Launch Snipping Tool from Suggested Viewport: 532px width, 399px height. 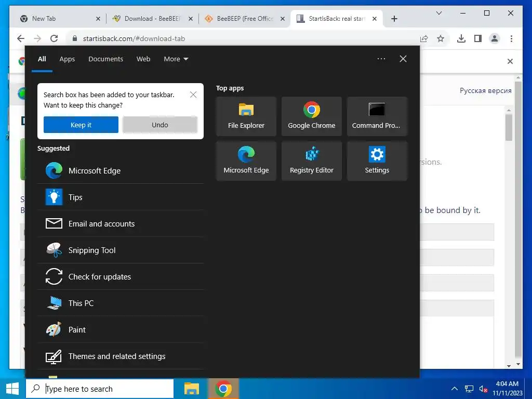tap(121, 250)
